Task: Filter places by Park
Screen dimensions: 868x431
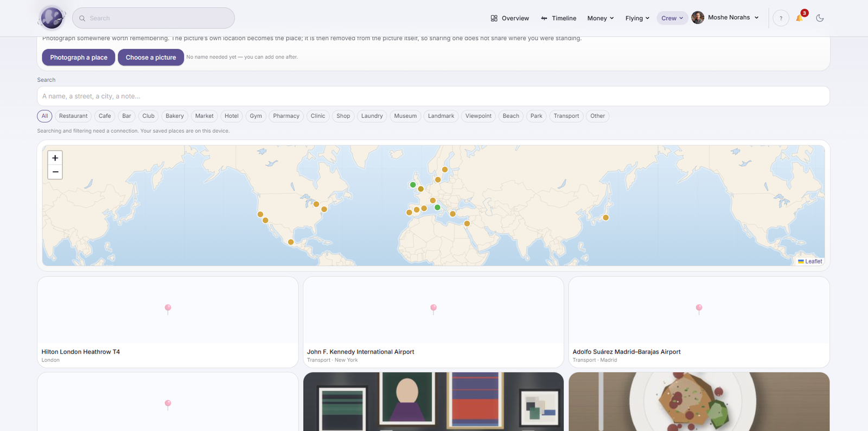Action: (537, 116)
